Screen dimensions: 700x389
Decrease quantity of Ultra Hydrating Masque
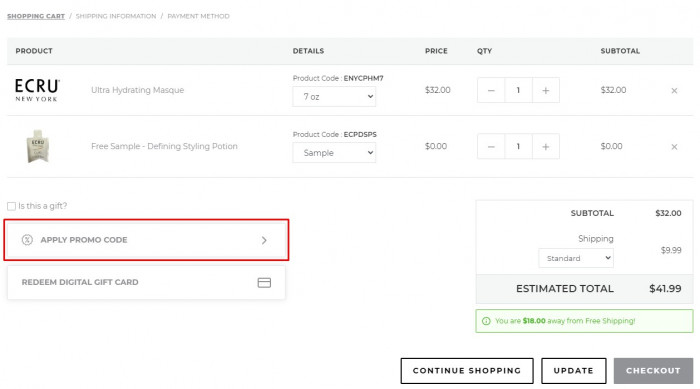pyautogui.click(x=491, y=90)
